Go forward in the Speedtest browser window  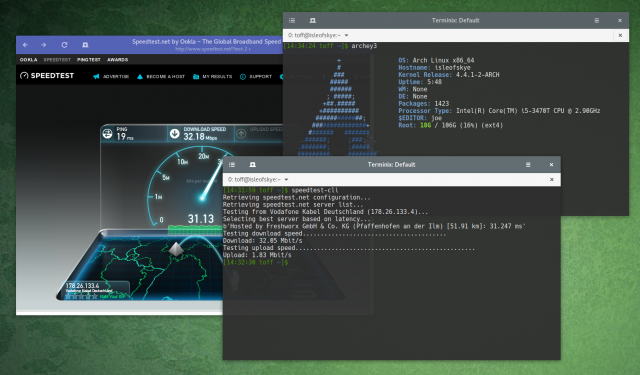coord(43,45)
